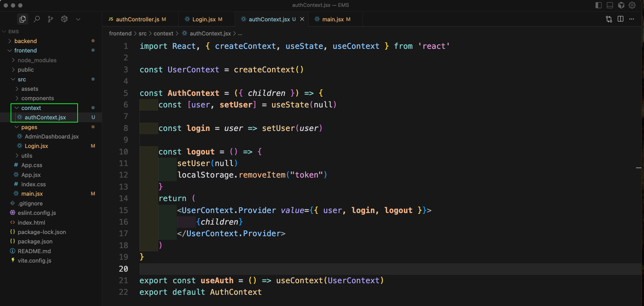
Task: Click the context breadcrumb segment
Action: [x=163, y=33]
